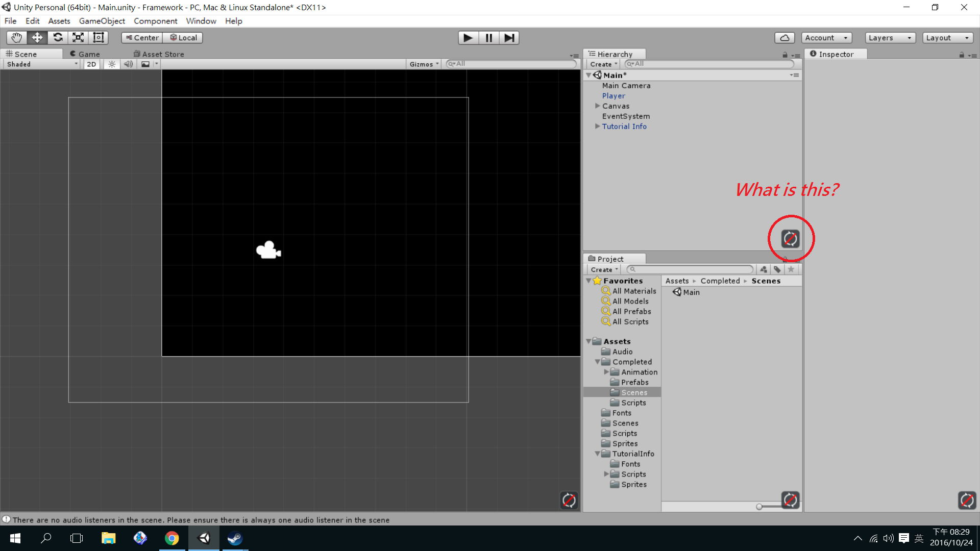Viewport: 980px width, 551px height.
Task: Select Player object in Hierarchy
Action: point(614,96)
